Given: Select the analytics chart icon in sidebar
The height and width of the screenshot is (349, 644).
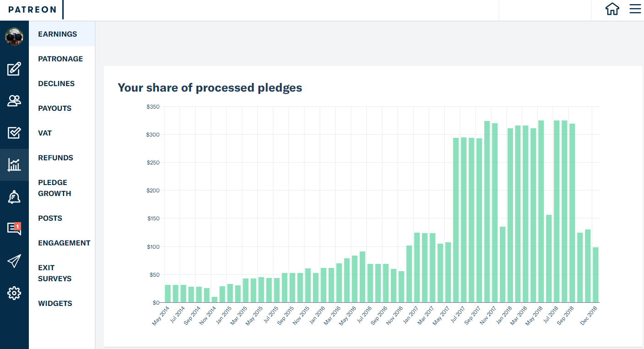Looking at the screenshot, I should click(14, 165).
